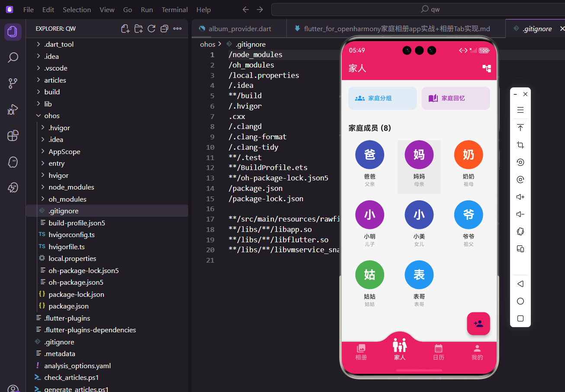
Task: Open check_articles.ps1 file
Action: (107, 377)
